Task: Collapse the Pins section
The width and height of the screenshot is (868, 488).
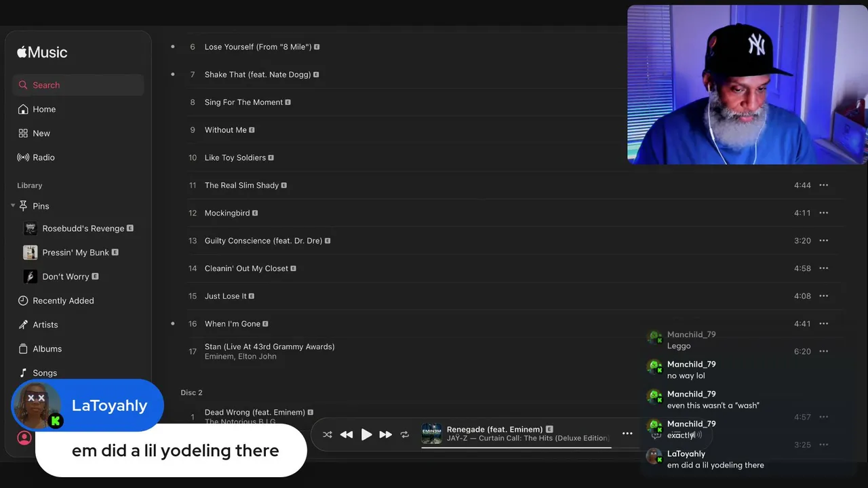Action: point(13,205)
